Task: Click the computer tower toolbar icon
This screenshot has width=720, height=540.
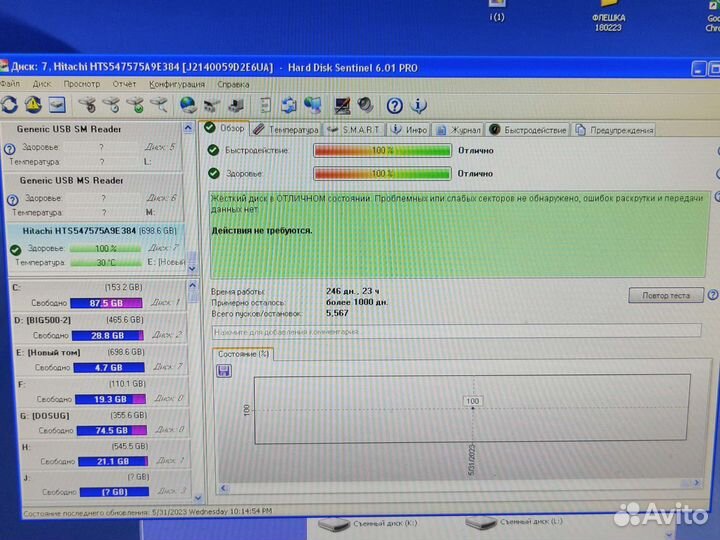Action: (236, 106)
